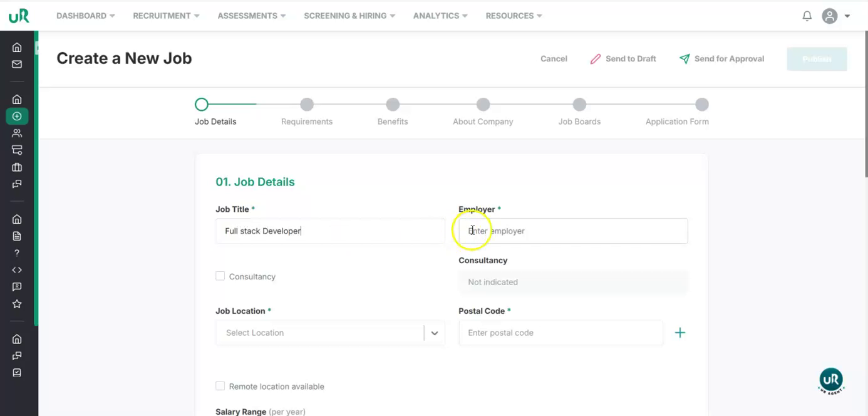Enable the Consultancy checkbox
Screen dimensions: 868x416
coord(220,276)
